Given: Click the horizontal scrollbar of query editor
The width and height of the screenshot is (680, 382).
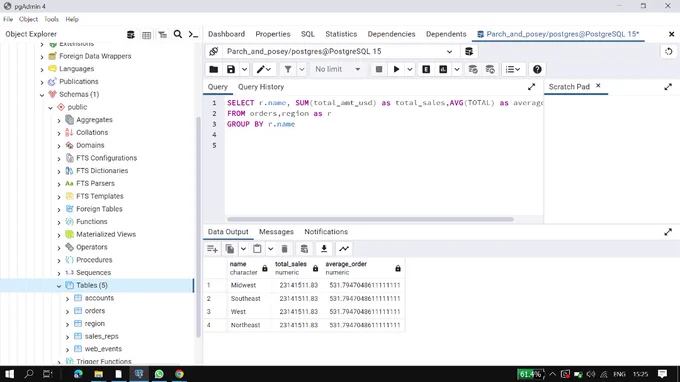Looking at the screenshot, I should (370, 219).
